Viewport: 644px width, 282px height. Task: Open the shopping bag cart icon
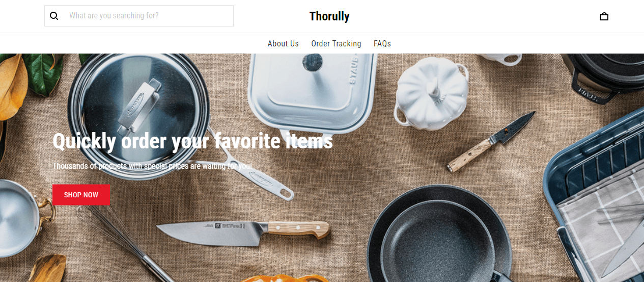(x=604, y=16)
